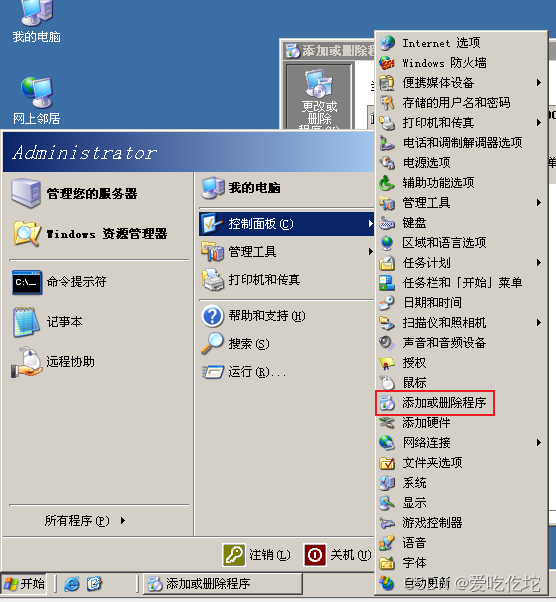Open 我的电脑 desktop icon

(36, 21)
